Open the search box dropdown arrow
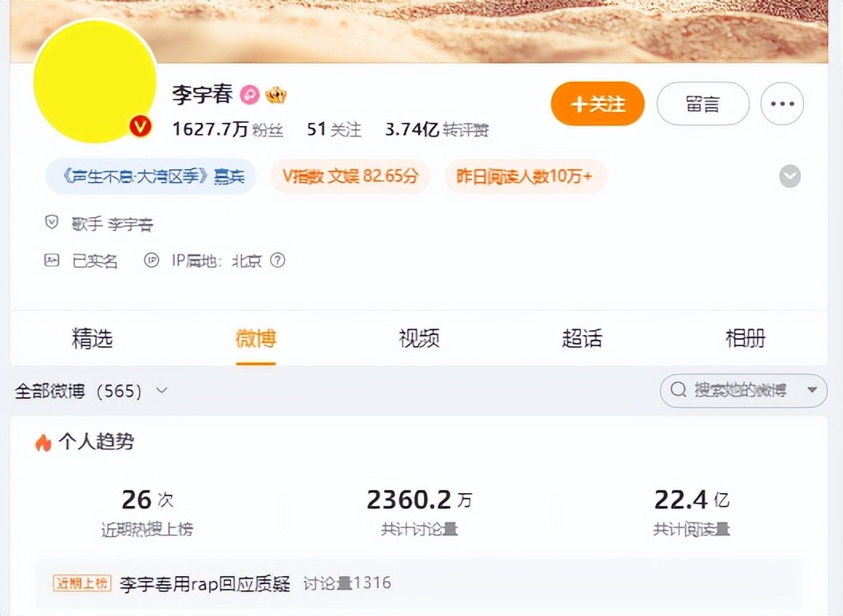The image size is (843, 616). (813, 389)
